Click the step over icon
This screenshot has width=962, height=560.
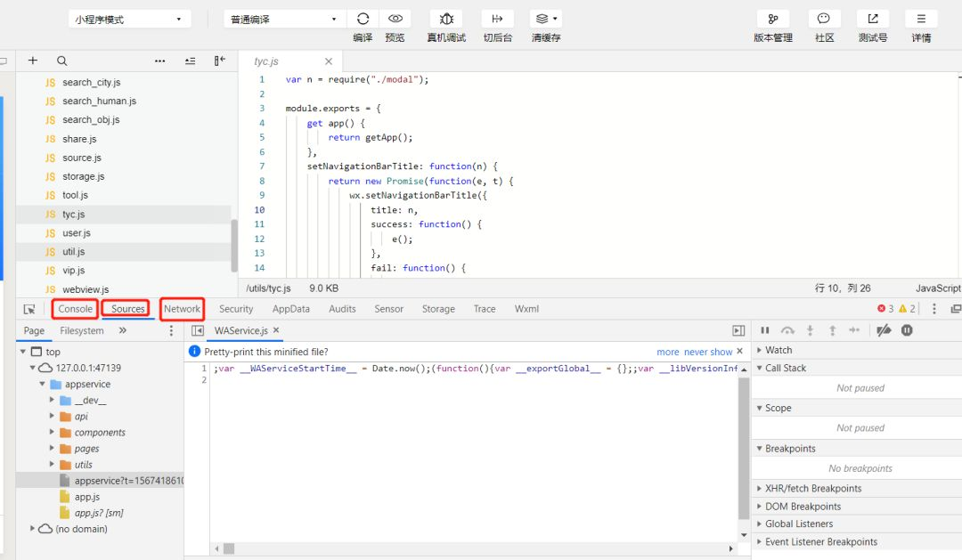tap(787, 330)
